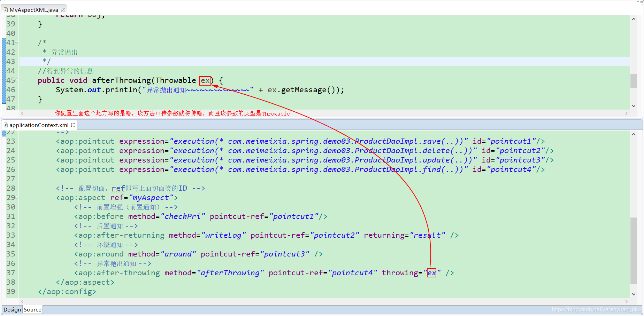Click the Java file icon on MyAspectXML tab

(6, 10)
